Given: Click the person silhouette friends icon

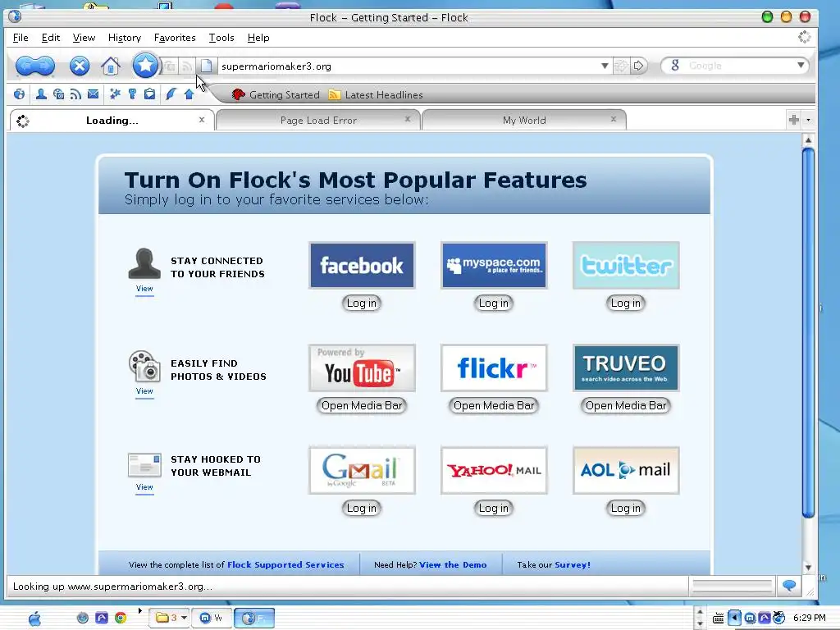Looking at the screenshot, I should tap(144, 263).
